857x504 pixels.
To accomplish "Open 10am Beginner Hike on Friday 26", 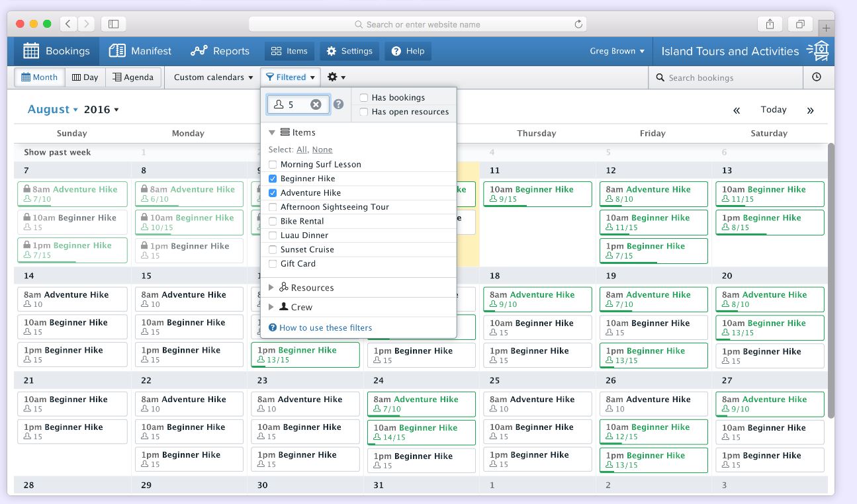I will point(653,432).
